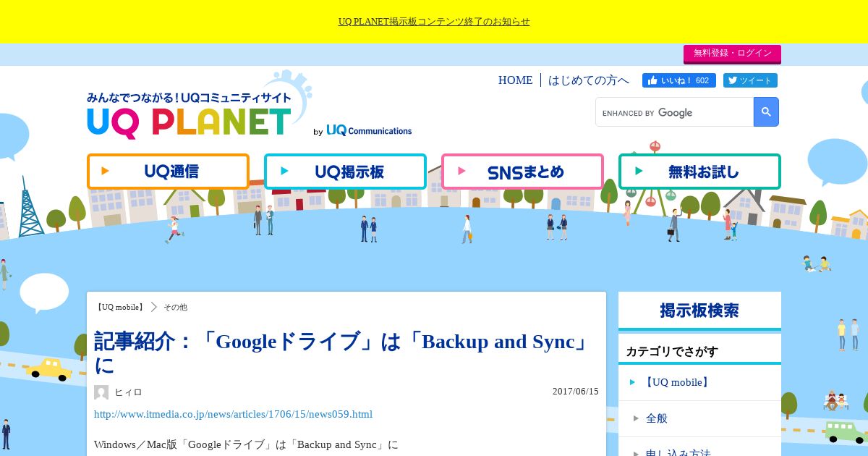The image size is (868, 456).
Task: Click the arrow beside 【UQ mobile】 category
Action: pyautogui.click(x=633, y=382)
